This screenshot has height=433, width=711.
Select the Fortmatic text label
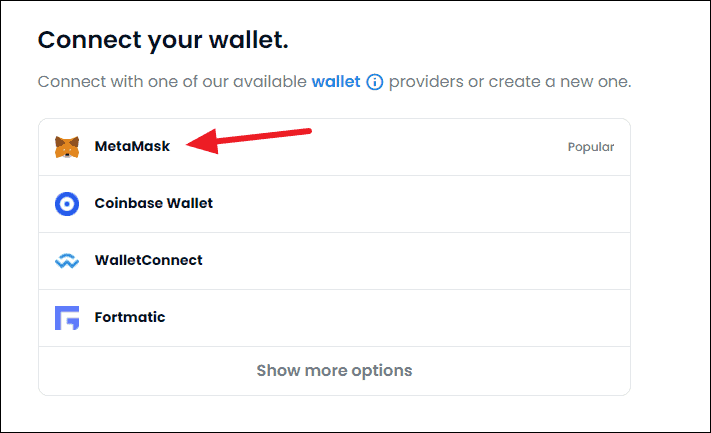click(x=130, y=317)
